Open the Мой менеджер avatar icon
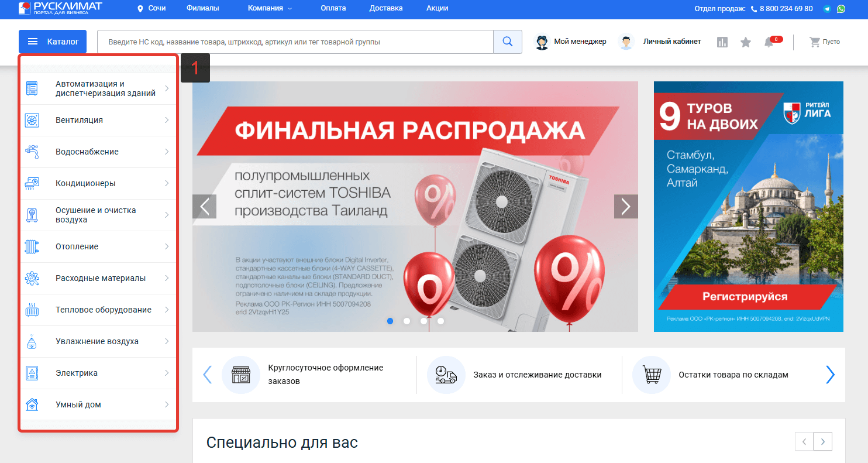Screen dimensions: 868x463 [x=542, y=42]
